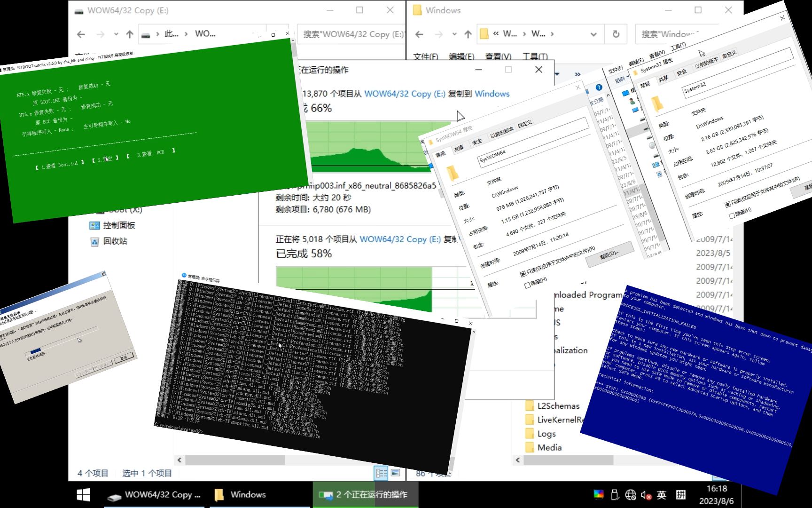Open 查看(V) menu in Windows explorer
This screenshot has width=812, height=508.
[x=498, y=56]
